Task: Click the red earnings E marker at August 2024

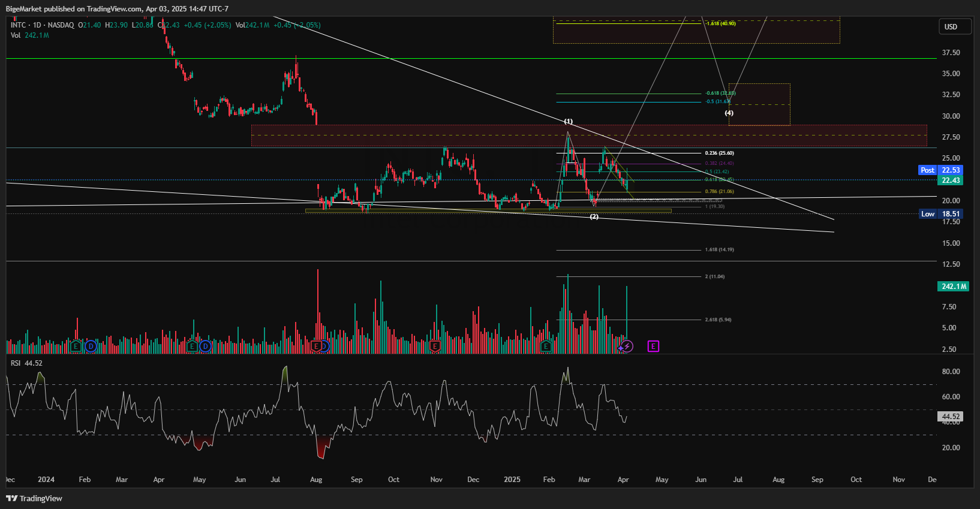Action: (316, 346)
